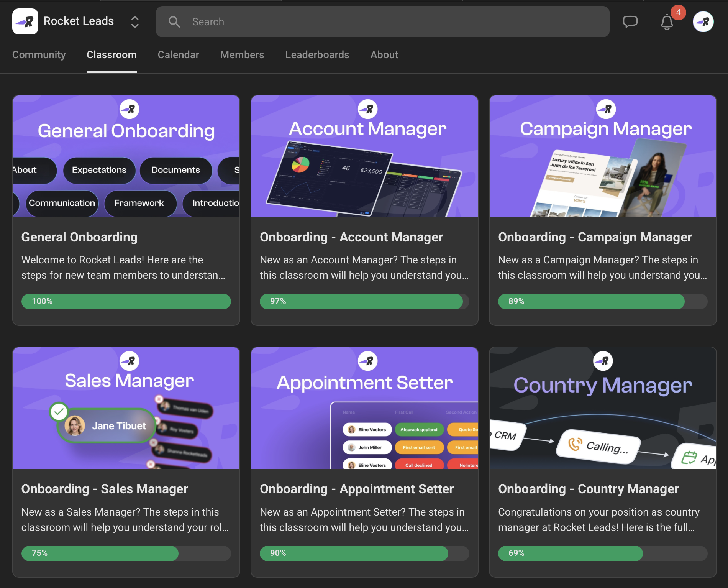Click the CRM label in Country Manager image
This screenshot has width=728, height=588.
click(505, 435)
